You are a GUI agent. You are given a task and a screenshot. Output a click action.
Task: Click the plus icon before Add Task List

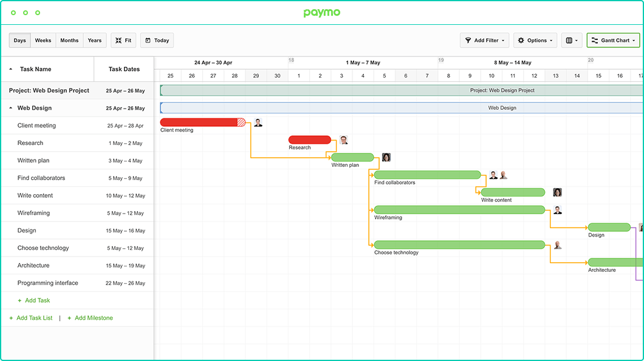[x=11, y=318]
